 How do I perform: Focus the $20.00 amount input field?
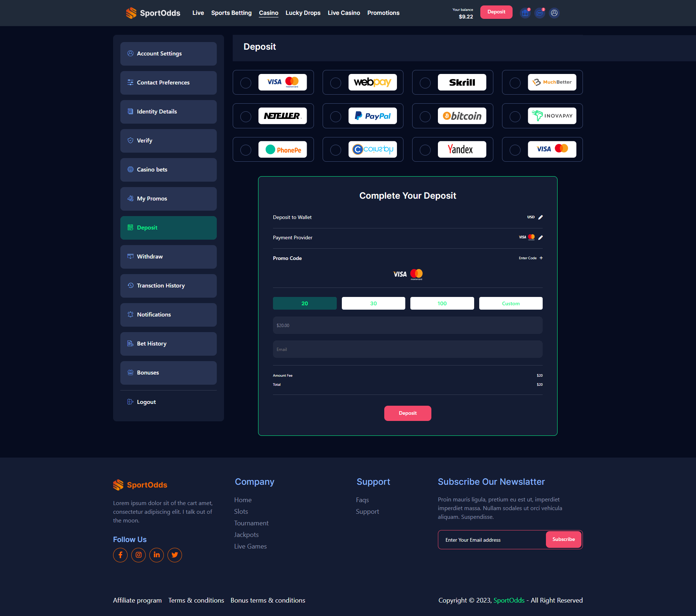pyautogui.click(x=408, y=325)
